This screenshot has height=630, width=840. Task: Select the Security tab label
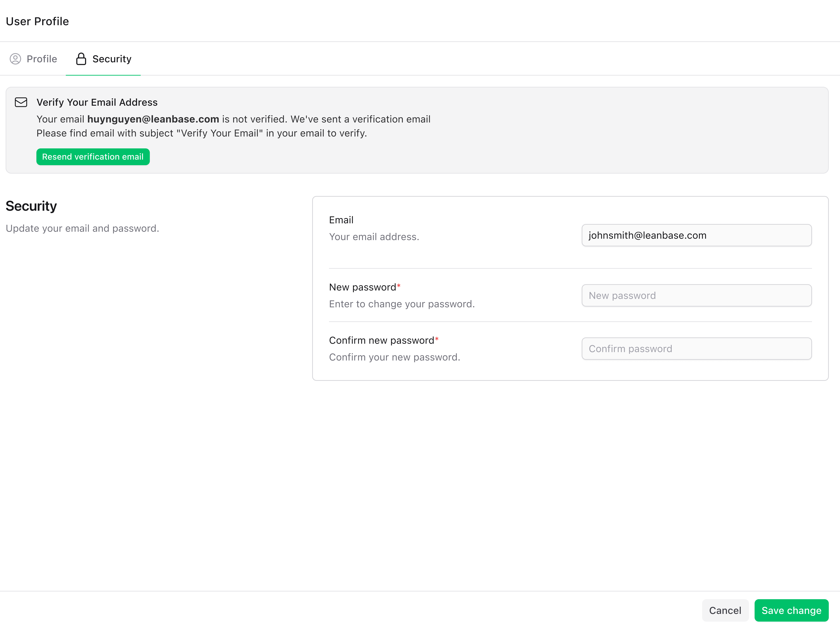click(112, 59)
